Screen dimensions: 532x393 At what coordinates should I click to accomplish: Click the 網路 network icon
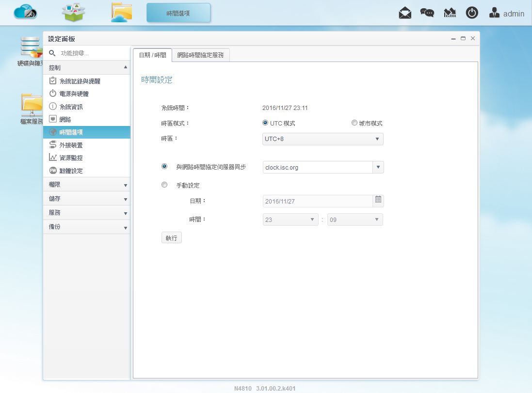pyautogui.click(x=52, y=119)
